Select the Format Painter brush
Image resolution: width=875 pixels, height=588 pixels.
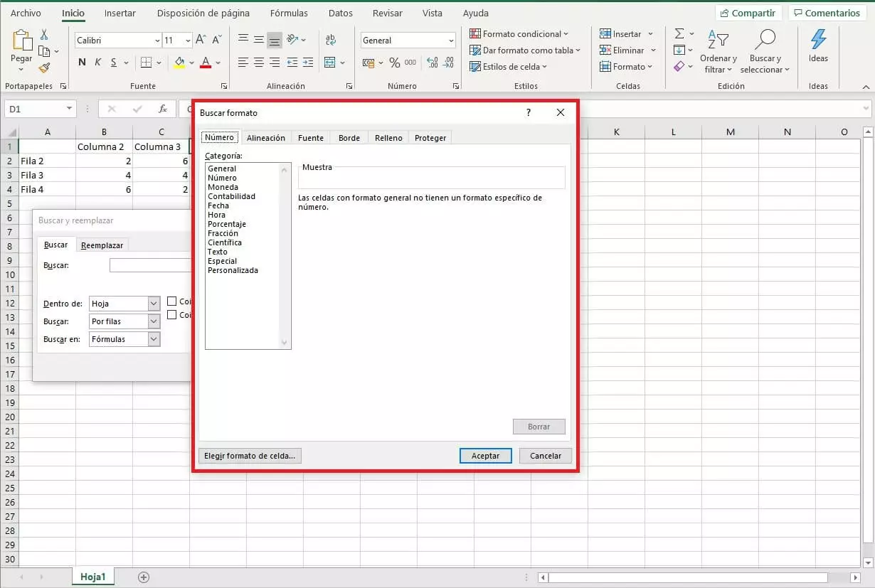[44, 68]
